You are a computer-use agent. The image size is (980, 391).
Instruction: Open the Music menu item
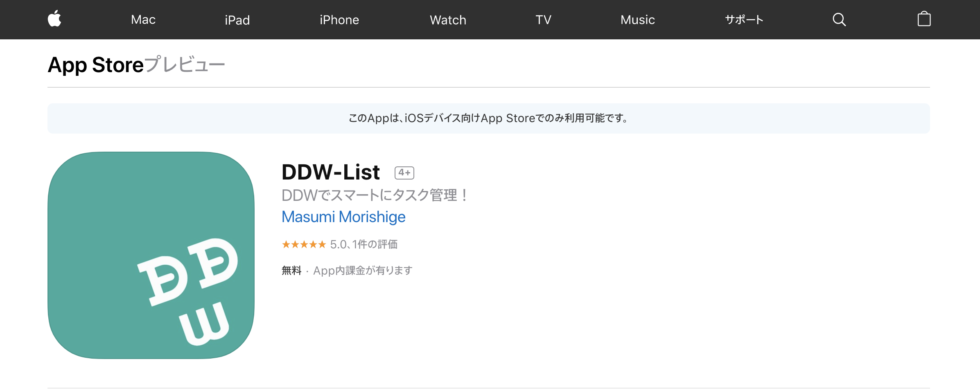pyautogui.click(x=638, y=20)
